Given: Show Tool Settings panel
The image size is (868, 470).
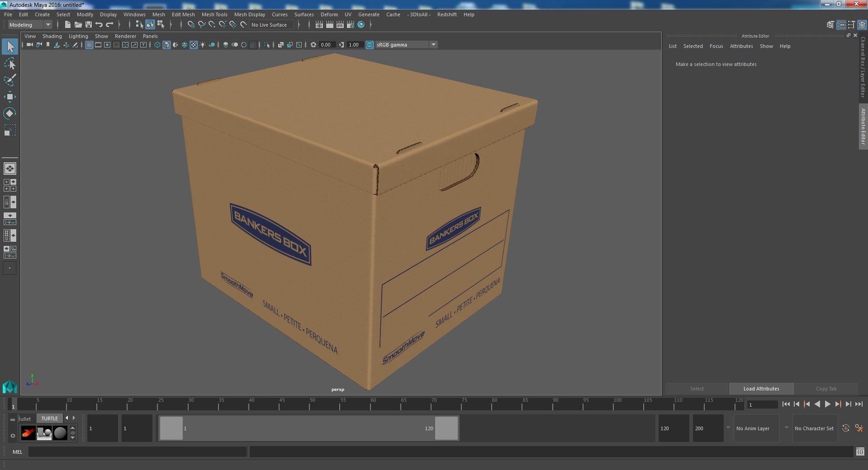Looking at the screenshot, I should coord(851,25).
